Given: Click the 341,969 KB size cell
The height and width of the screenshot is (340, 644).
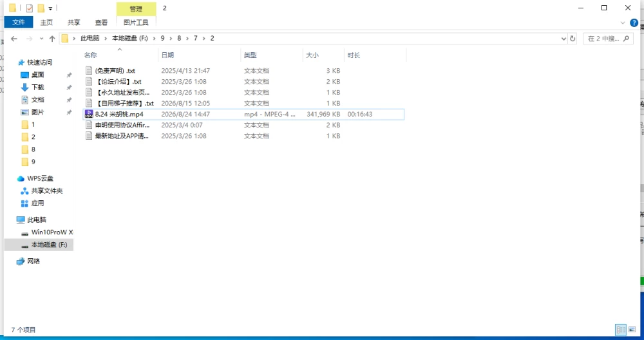Looking at the screenshot, I should point(323,114).
